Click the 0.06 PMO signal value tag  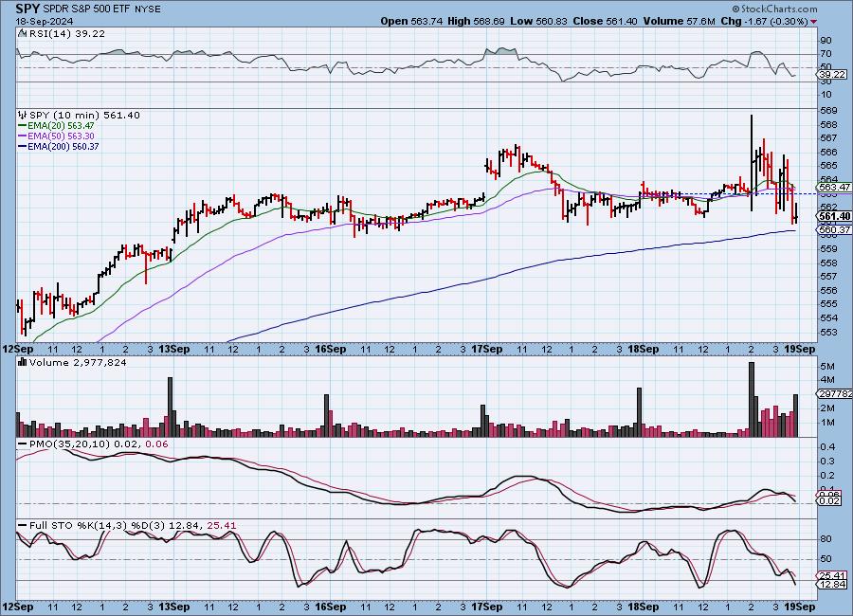pos(830,494)
